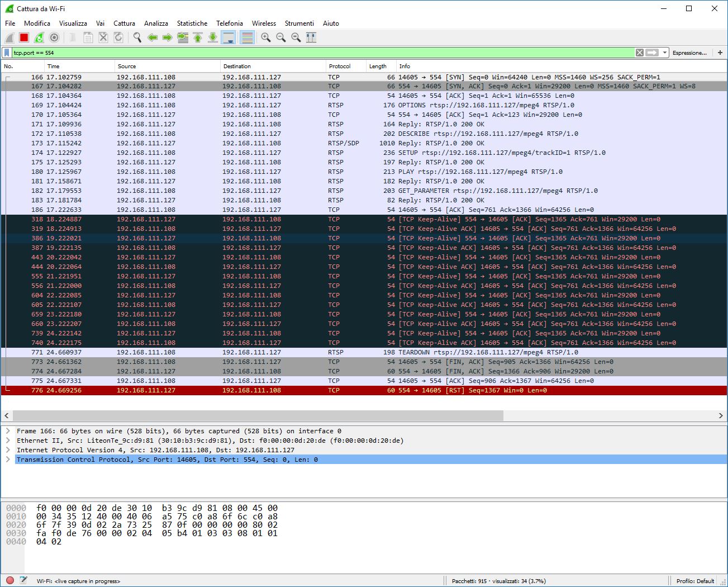Clear the tcp.port display filter
Screen dimensions: 728x587
[639, 52]
